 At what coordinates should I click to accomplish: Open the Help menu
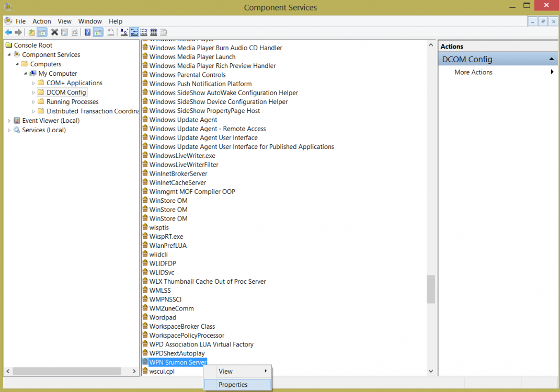tap(116, 21)
